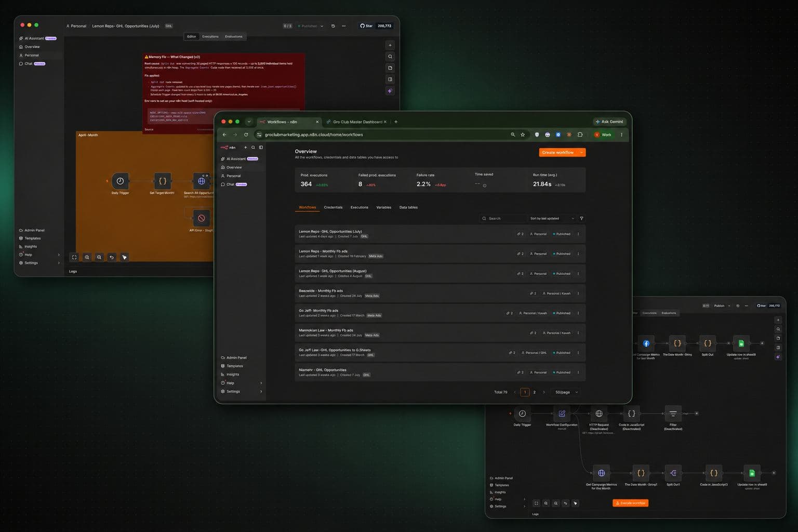Click GitHub Star button in left editor

pos(367,25)
